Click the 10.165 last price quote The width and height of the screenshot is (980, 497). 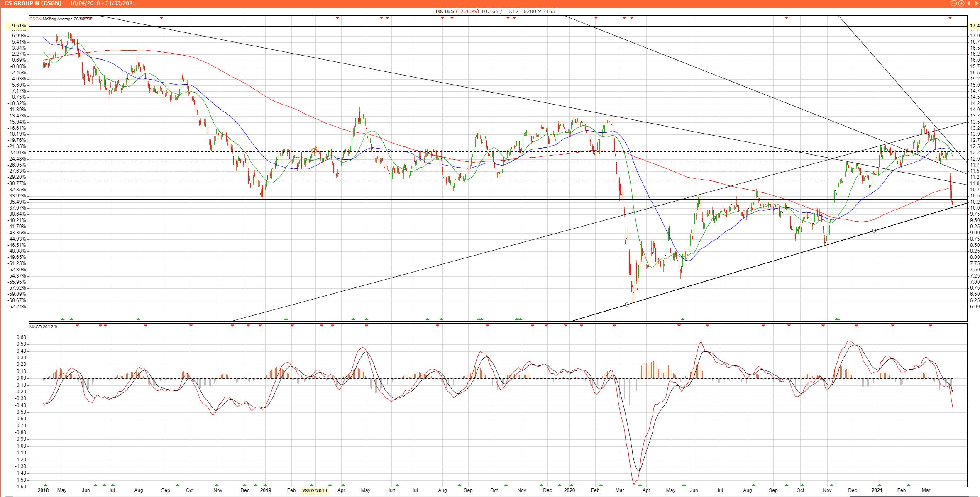pyautogui.click(x=444, y=11)
